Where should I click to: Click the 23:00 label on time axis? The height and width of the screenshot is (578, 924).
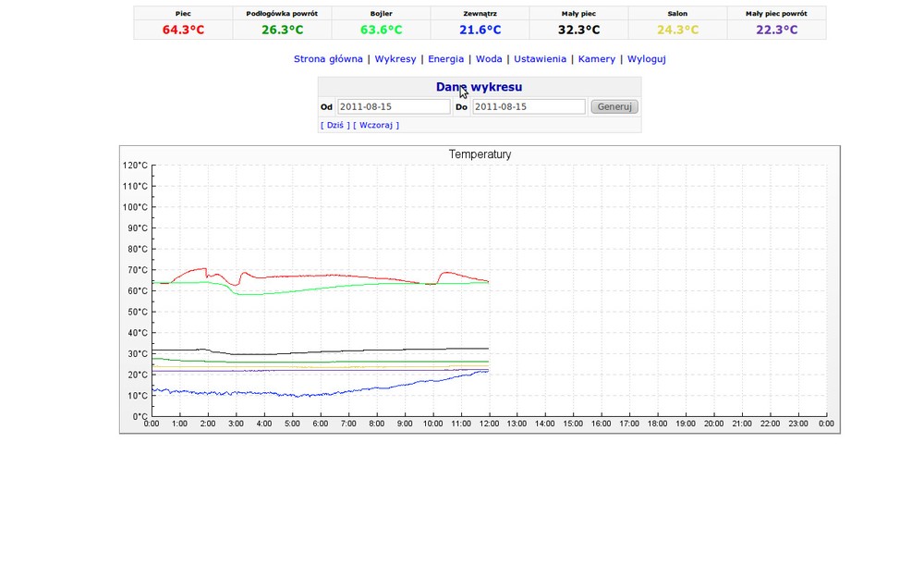[x=798, y=424]
